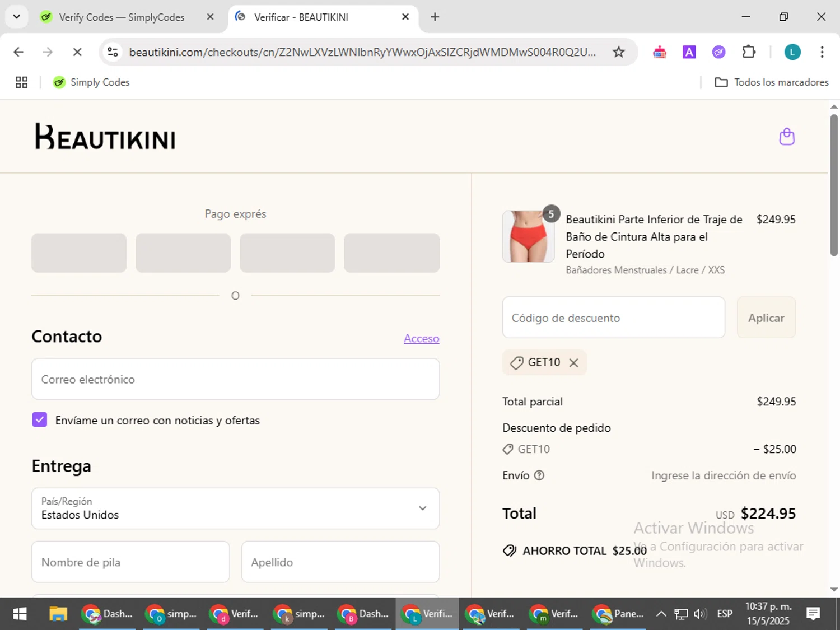This screenshot has height=630, width=840.
Task: Open site information icon in address bar
Action: [x=113, y=52]
